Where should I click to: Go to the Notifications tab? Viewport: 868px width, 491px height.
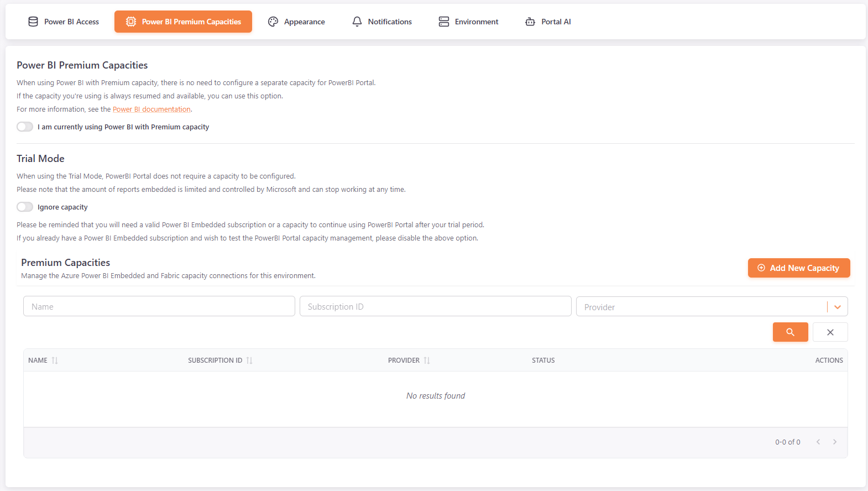click(x=382, y=22)
